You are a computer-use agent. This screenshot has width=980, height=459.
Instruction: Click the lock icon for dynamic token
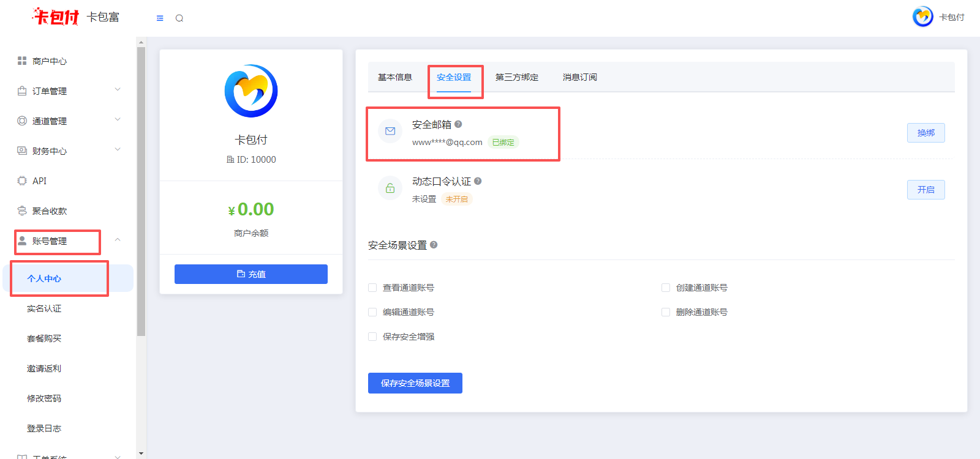(x=390, y=188)
